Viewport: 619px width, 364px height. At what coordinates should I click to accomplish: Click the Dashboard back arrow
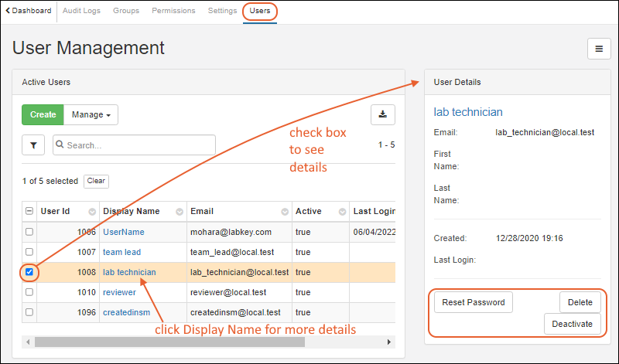click(x=8, y=11)
